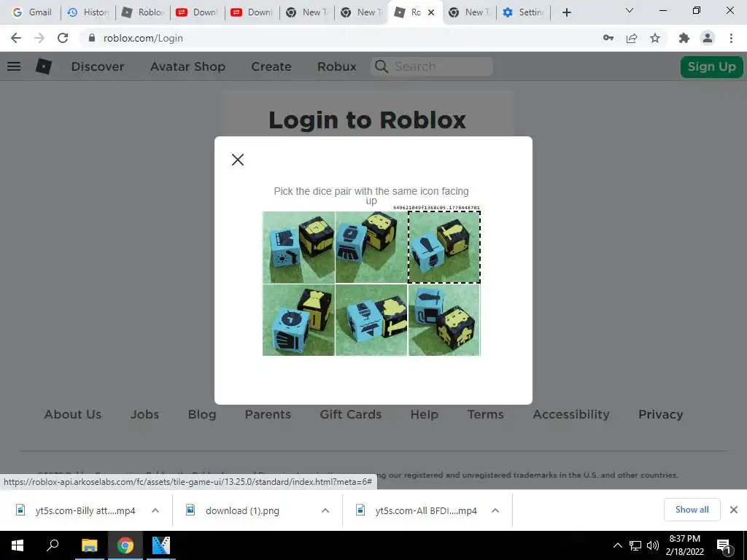This screenshot has width=747, height=560.
Task: Open Windows taskbar search
Action: tap(53, 545)
